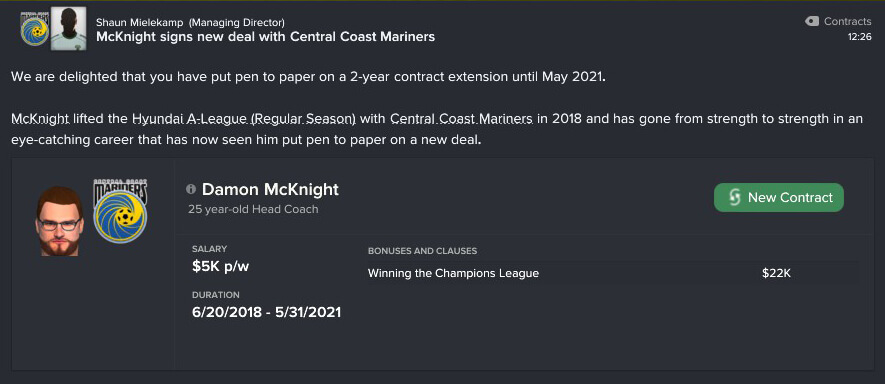Follow the underlined Central Coast Mariners link
The image size is (885, 384).
point(461,119)
